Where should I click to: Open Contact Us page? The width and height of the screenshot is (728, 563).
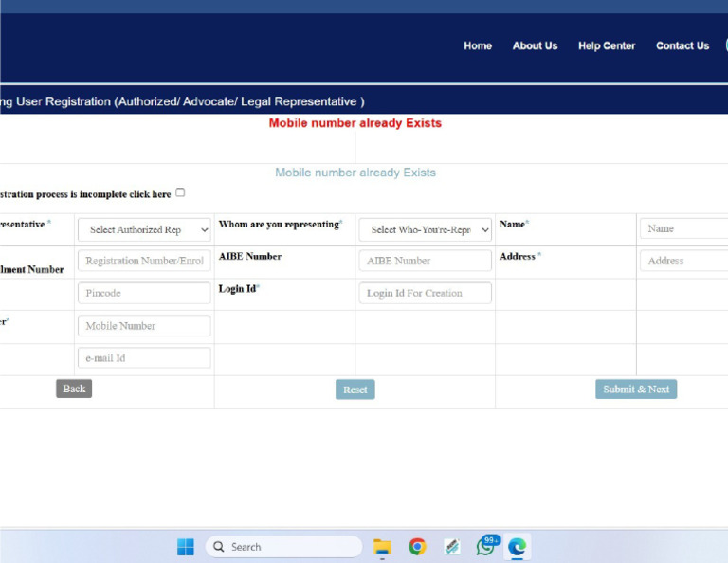click(682, 45)
